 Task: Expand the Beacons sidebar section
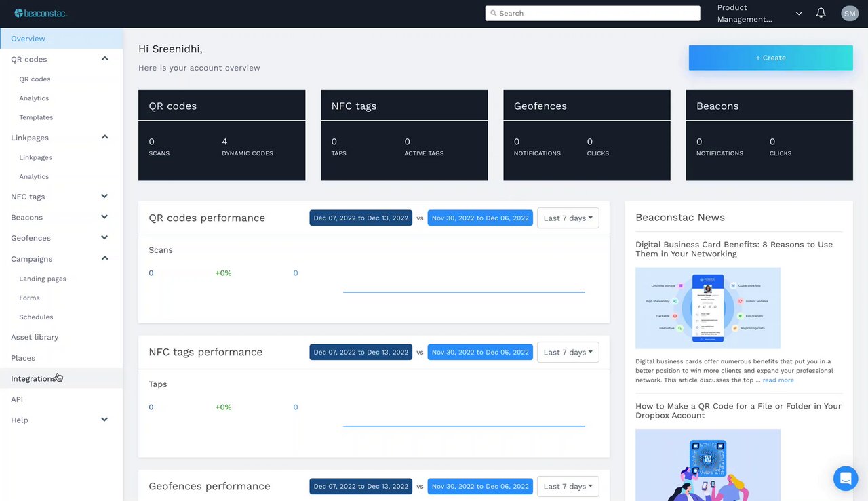(104, 217)
